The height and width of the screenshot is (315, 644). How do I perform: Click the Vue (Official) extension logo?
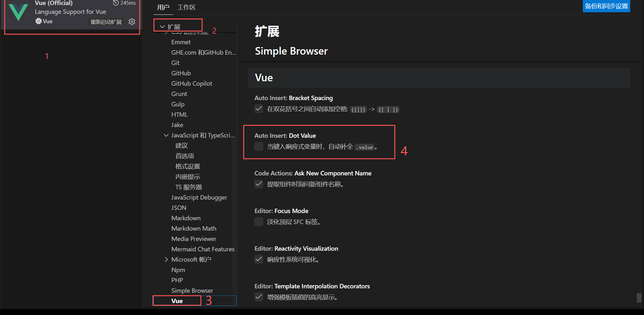click(x=18, y=12)
